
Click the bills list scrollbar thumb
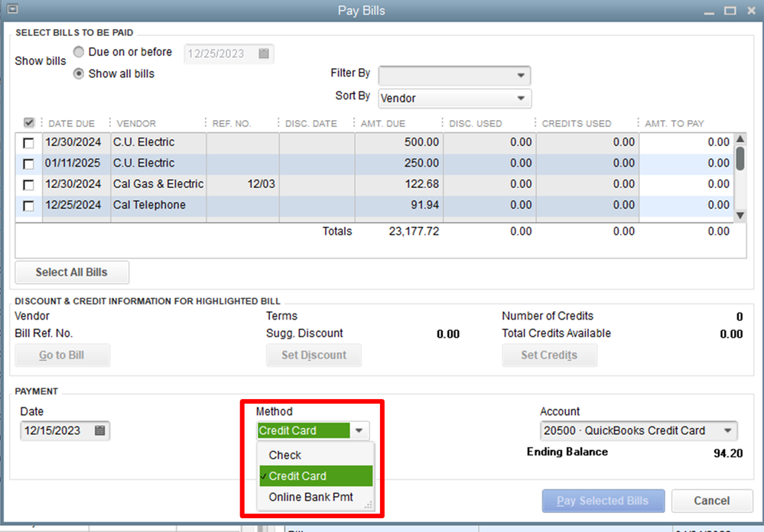coord(740,158)
